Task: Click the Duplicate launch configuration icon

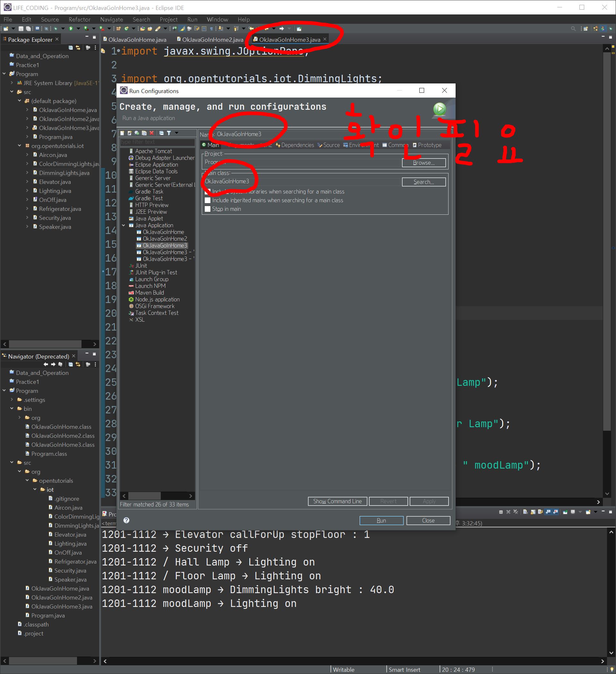Action: click(x=144, y=133)
